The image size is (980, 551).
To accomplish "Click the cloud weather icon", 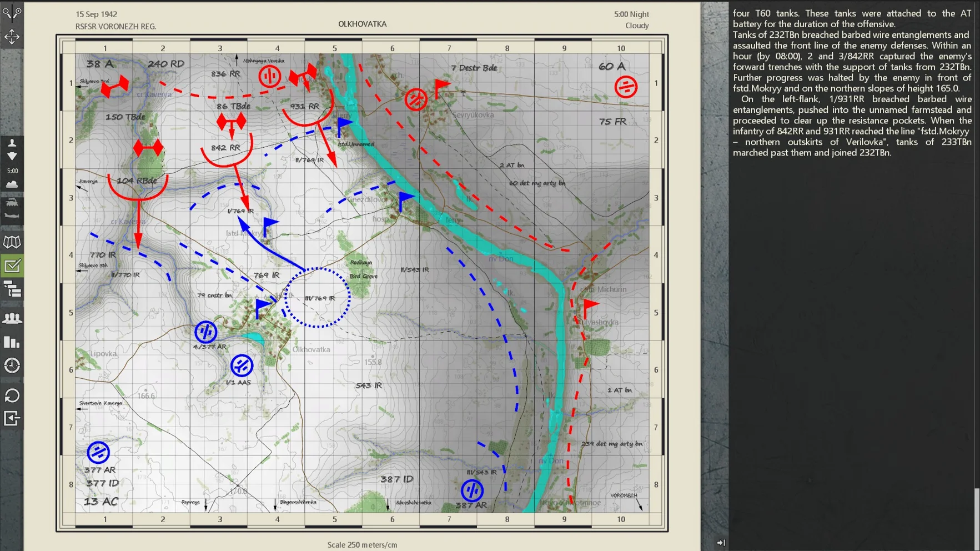I will pyautogui.click(x=12, y=184).
